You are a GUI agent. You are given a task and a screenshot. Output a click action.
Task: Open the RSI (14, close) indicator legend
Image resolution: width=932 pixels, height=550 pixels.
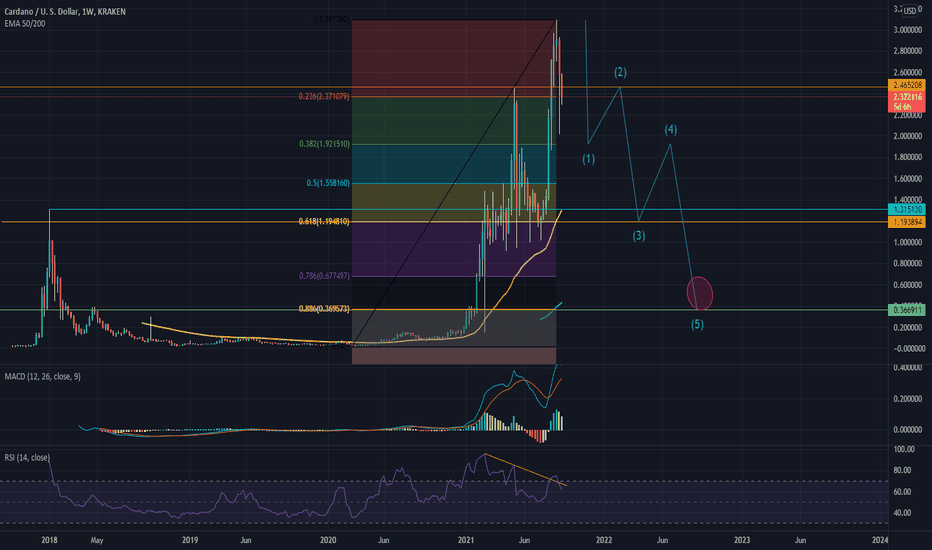tap(27, 457)
